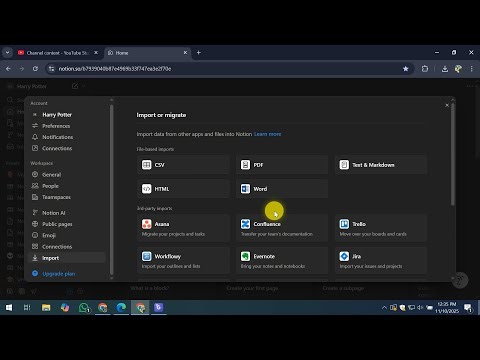Close the Channel content YouTube tab
Viewport: 480px width, 360px height.
point(96,53)
